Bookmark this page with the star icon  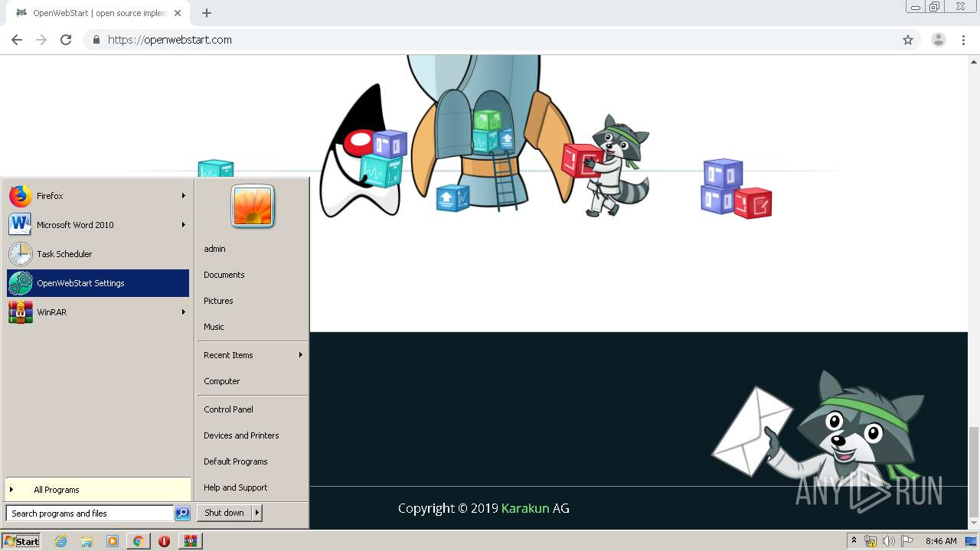click(908, 40)
